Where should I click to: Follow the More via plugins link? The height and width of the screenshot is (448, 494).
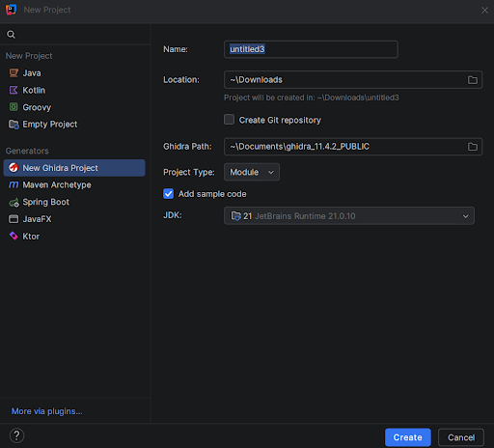[47, 411]
